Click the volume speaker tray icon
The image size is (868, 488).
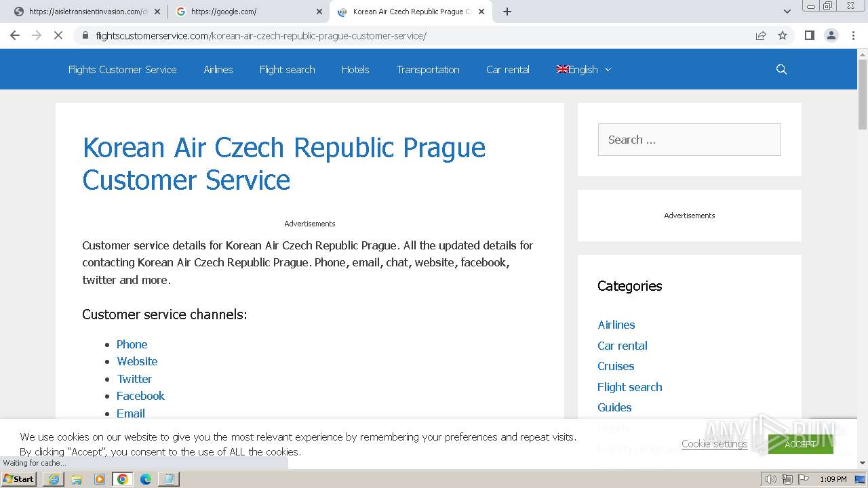[770, 479]
